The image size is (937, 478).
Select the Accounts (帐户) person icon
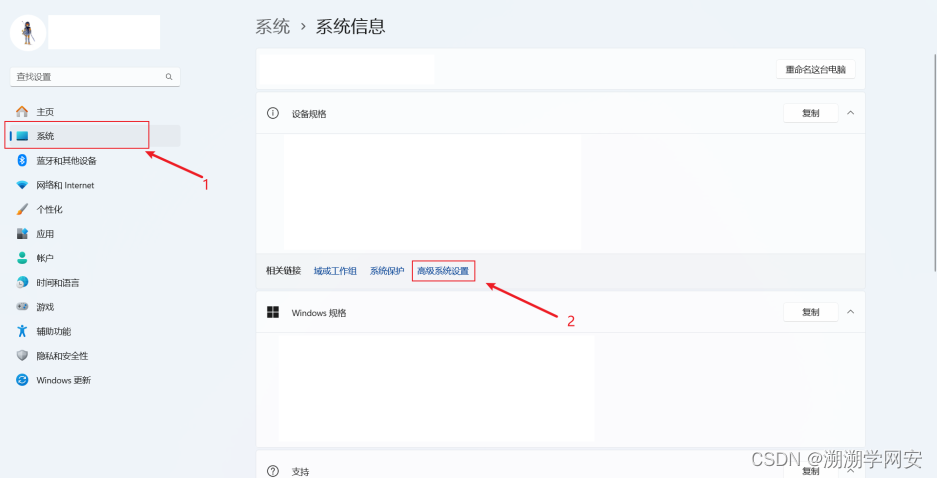22,258
